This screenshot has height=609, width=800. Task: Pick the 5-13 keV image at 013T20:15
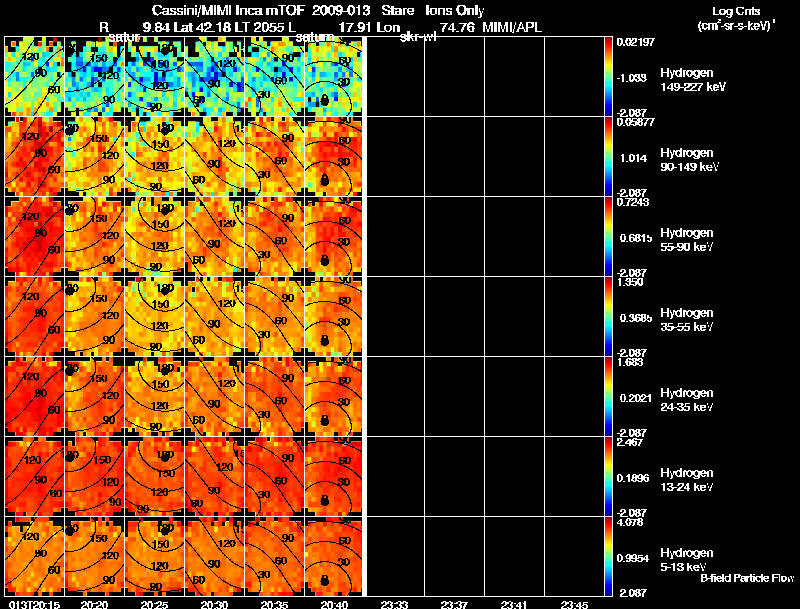click(34, 557)
